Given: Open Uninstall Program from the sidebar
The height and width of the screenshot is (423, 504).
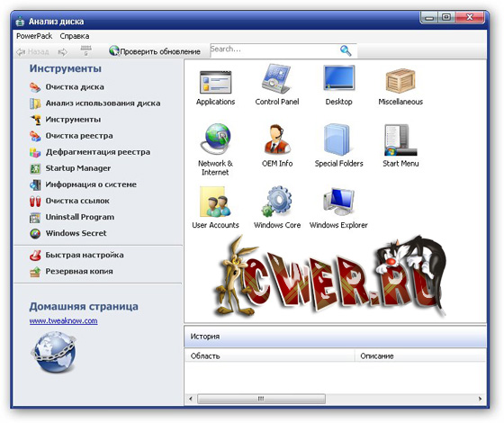Looking at the screenshot, I should pos(80,217).
